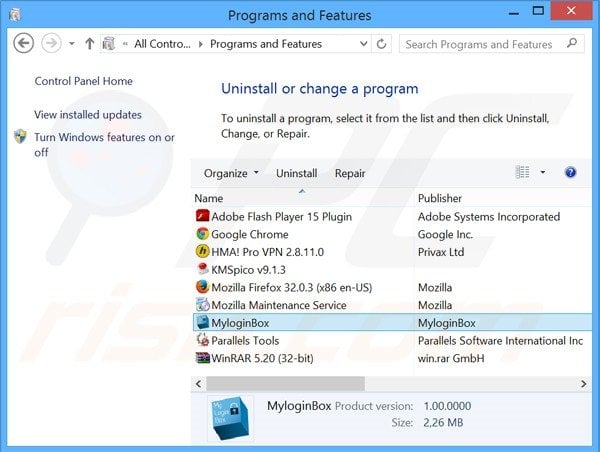
Task: Select the KMSpico v9.1.3 entry
Action: (248, 270)
